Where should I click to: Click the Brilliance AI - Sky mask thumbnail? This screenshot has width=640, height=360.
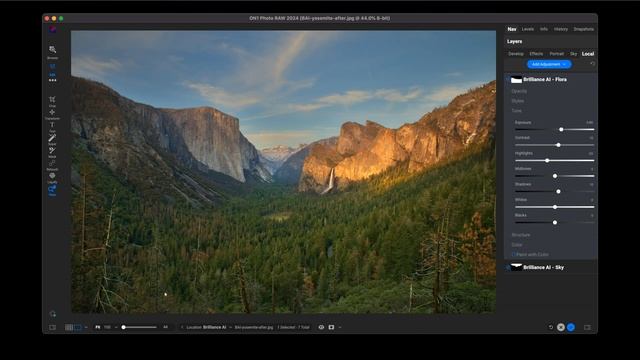516,267
